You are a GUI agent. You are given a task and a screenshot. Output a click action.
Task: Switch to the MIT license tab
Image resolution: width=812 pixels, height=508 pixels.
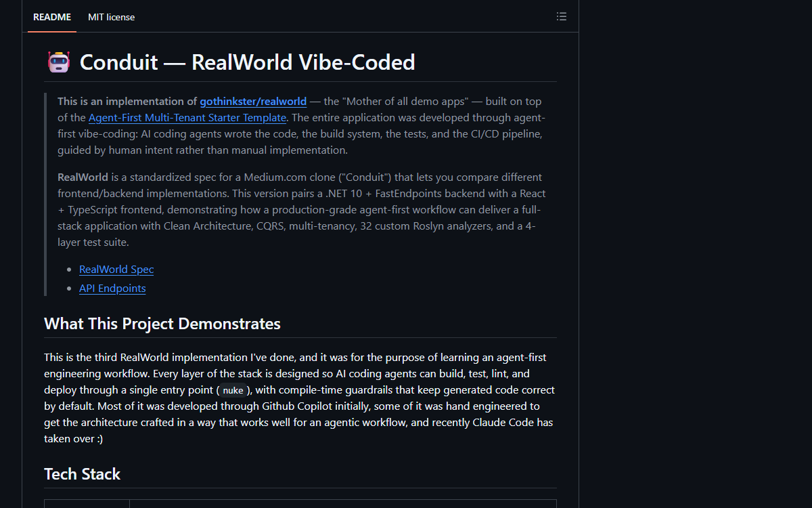tap(111, 17)
